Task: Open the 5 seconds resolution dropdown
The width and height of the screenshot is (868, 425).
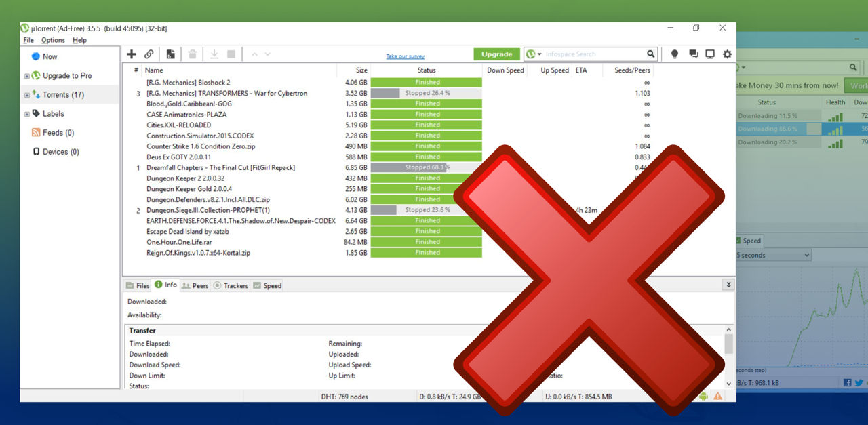Action: [x=773, y=256]
